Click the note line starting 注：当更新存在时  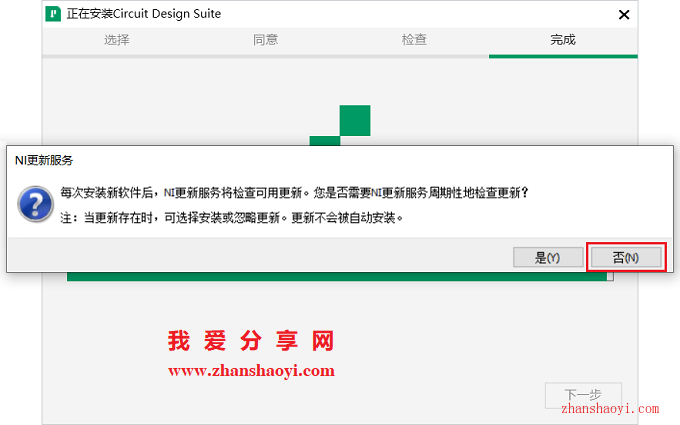tap(232, 218)
